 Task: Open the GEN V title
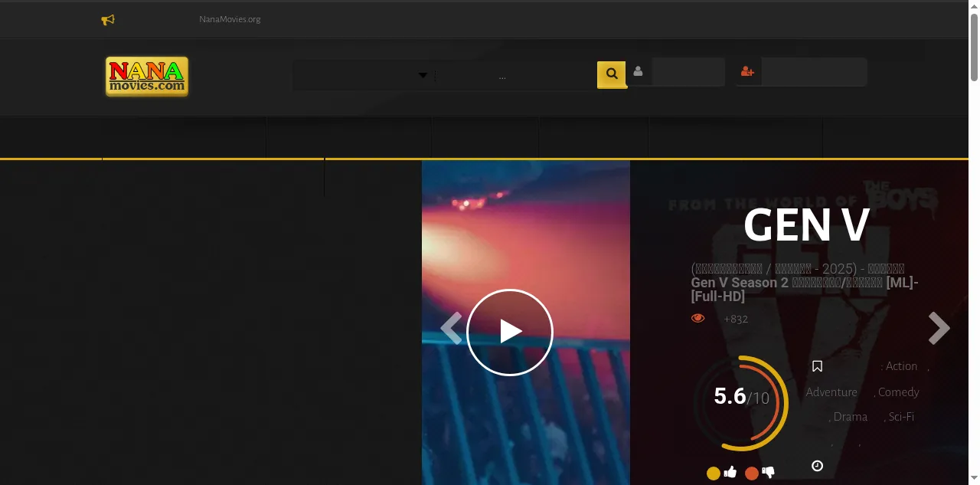tap(806, 225)
